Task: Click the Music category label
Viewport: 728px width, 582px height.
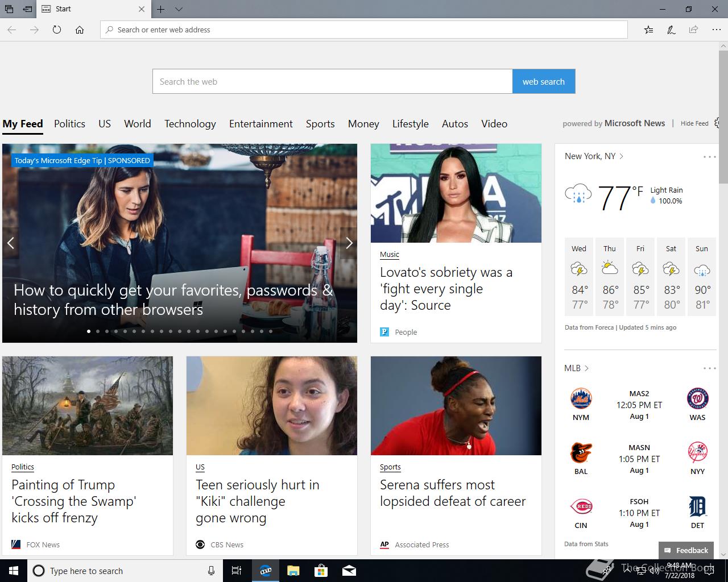Action: [390, 255]
